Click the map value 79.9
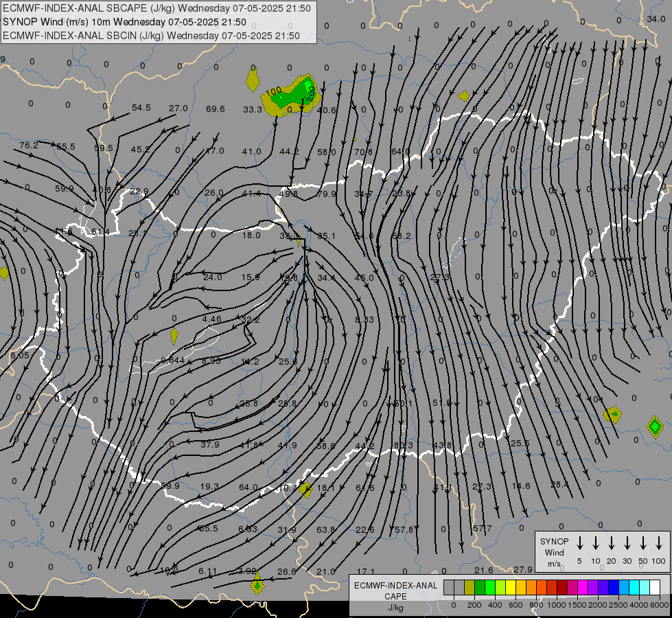 pos(326,194)
